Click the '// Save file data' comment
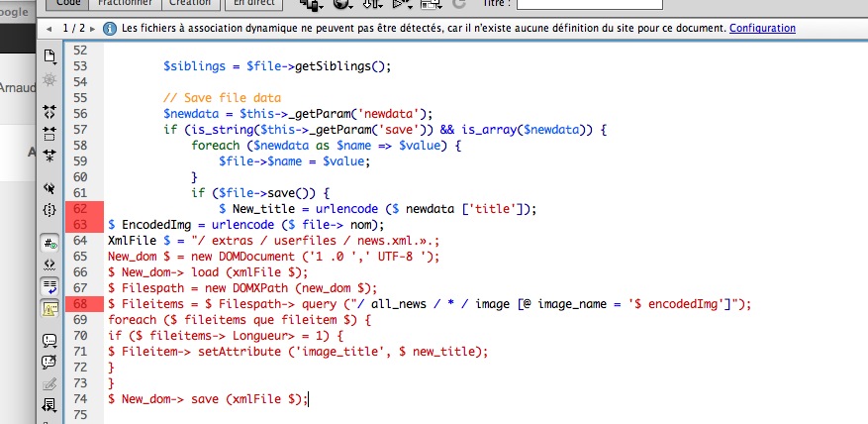 coord(222,98)
